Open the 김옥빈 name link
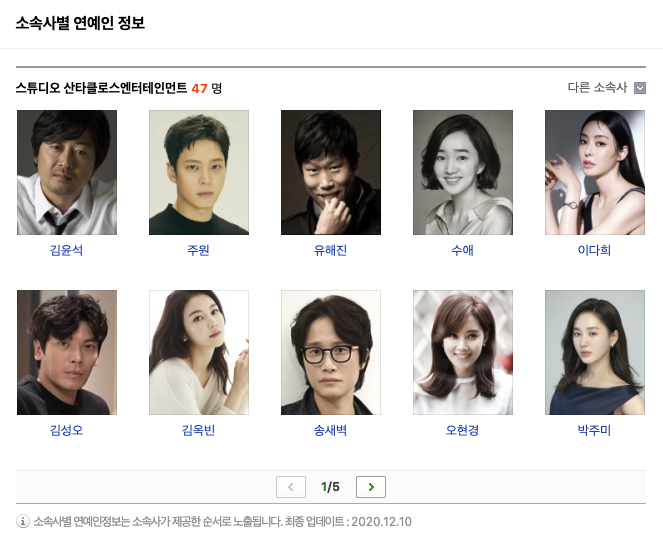 click(198, 430)
